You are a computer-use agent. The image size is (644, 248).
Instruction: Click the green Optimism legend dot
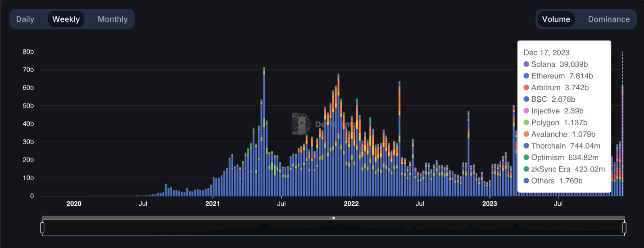coord(526,158)
